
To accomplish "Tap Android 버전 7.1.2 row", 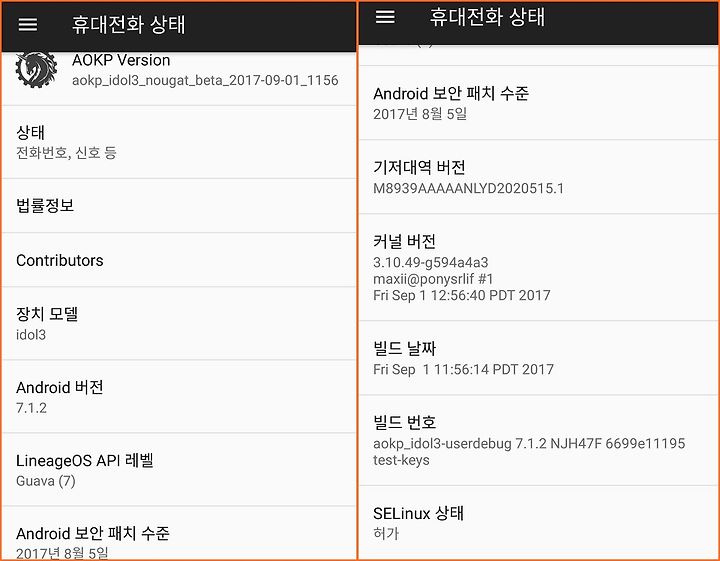I will tap(179, 397).
